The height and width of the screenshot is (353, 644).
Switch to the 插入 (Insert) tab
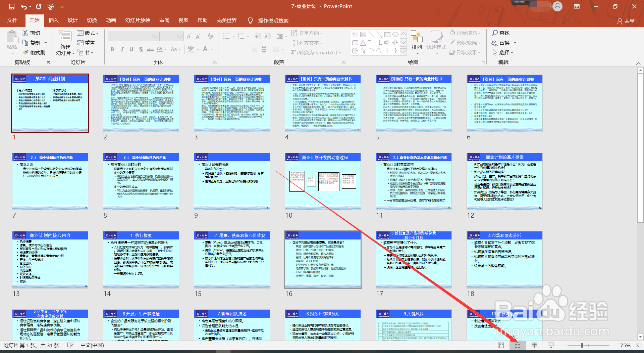click(53, 20)
